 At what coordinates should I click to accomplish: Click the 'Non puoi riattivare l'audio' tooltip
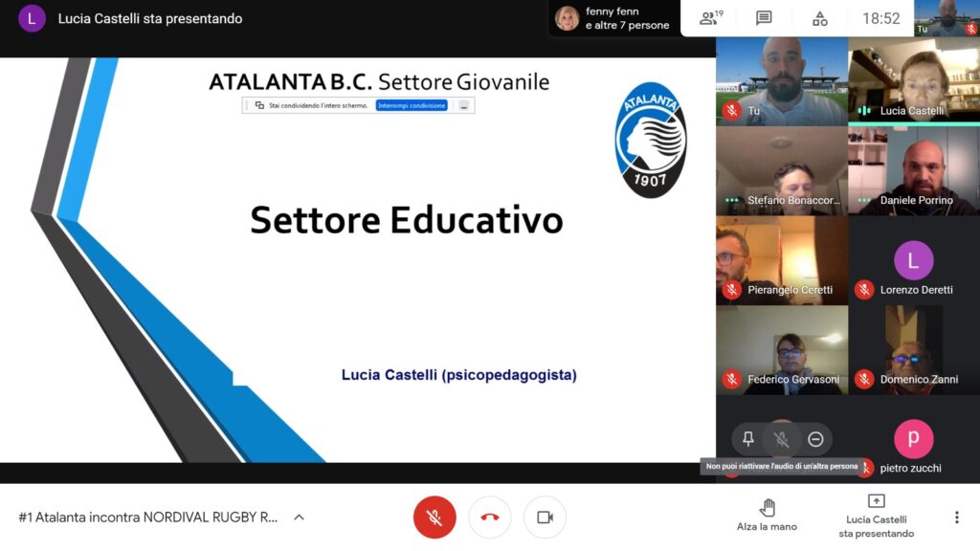pyautogui.click(x=782, y=467)
